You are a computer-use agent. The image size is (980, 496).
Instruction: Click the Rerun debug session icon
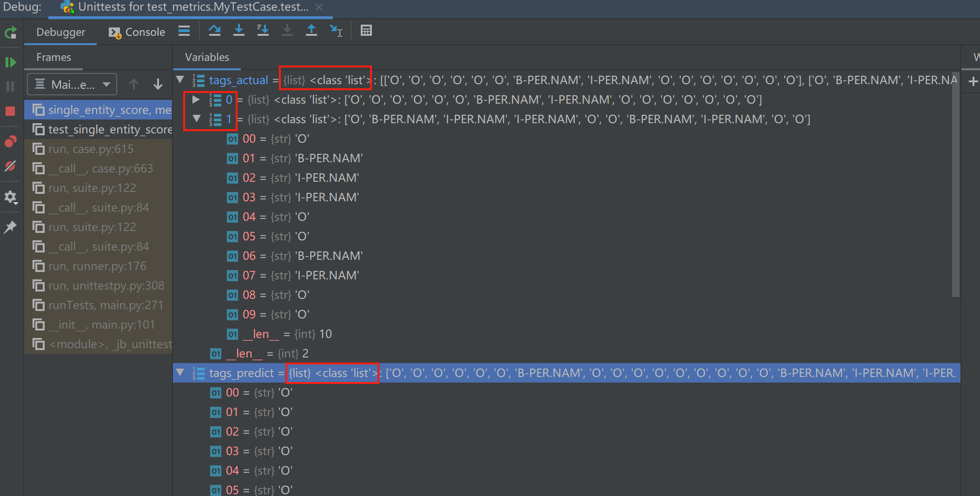coord(11,33)
